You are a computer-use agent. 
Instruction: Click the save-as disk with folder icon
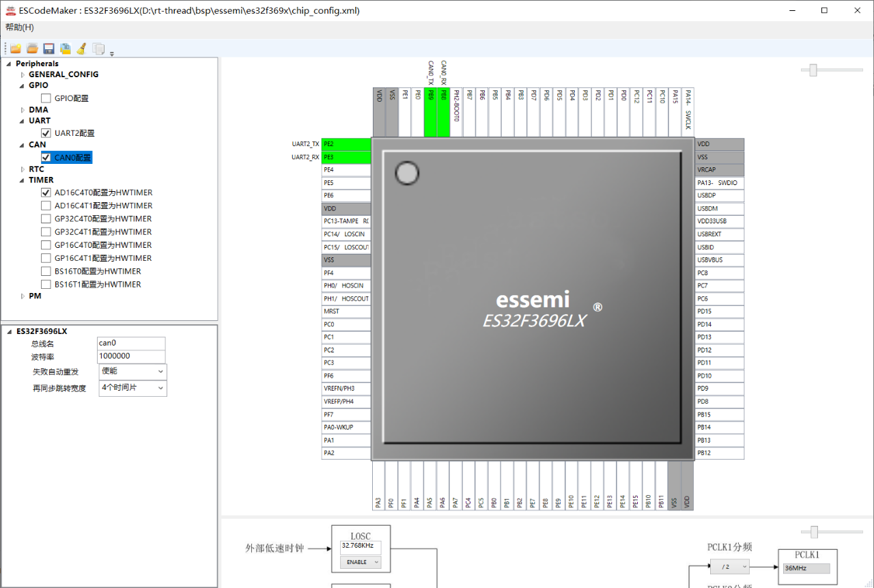pos(66,48)
